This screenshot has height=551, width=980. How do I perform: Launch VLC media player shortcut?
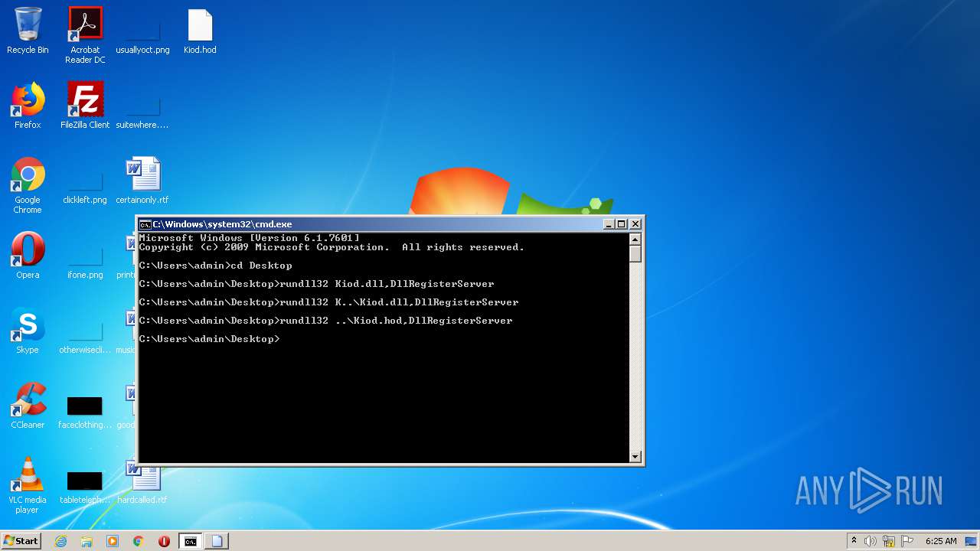(x=28, y=485)
